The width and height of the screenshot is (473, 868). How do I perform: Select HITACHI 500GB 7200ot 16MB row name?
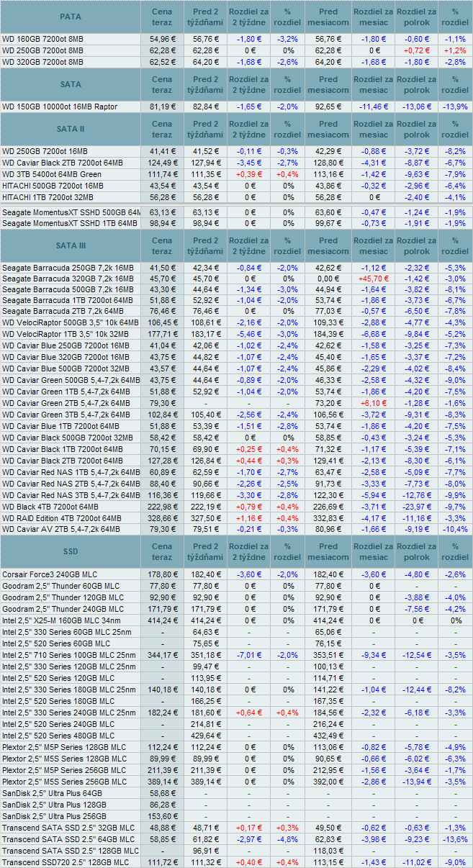pyautogui.click(x=53, y=186)
